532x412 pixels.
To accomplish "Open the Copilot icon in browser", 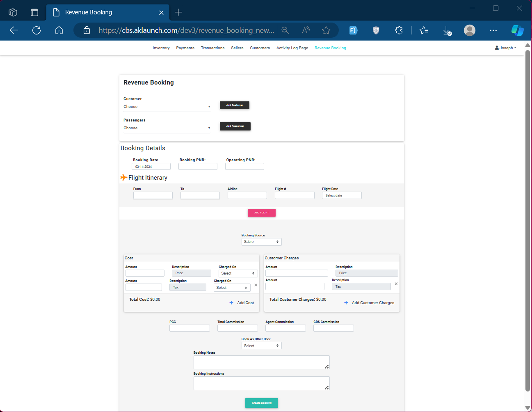I will point(517,30).
